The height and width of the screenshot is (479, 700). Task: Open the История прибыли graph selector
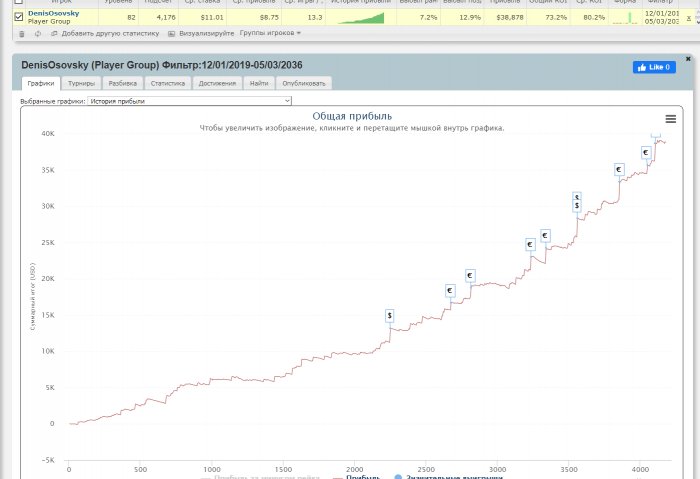pyautogui.click(x=189, y=101)
